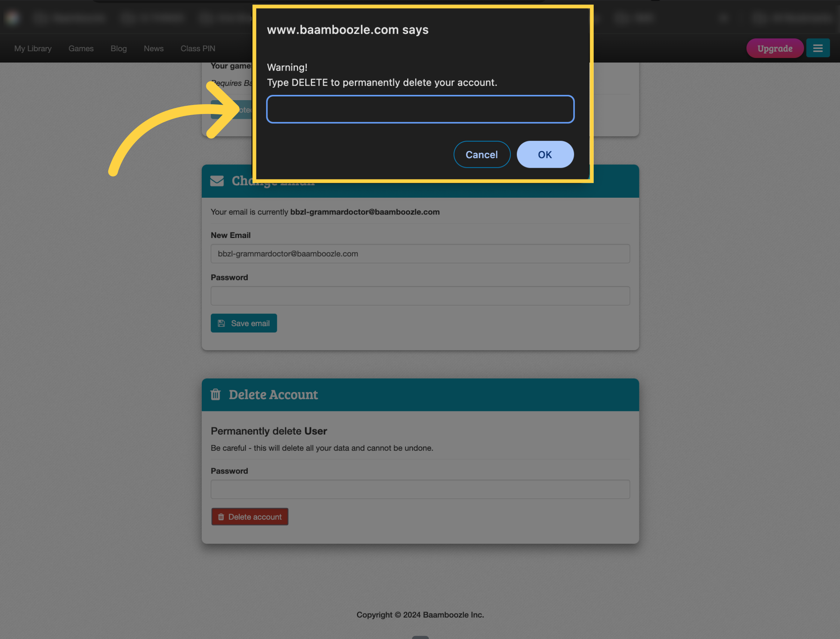Focus the Delete Account password field
Image resolution: width=840 pixels, height=639 pixels.
[x=420, y=490]
